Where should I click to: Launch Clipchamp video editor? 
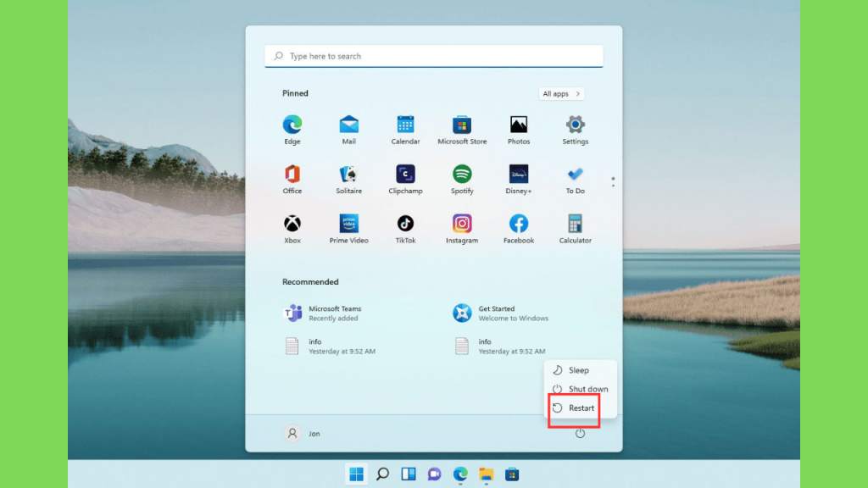405,180
